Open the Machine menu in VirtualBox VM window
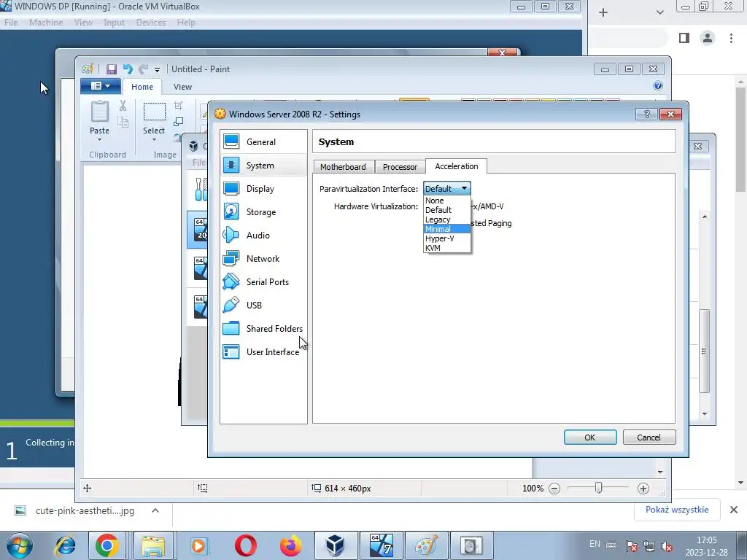Image resolution: width=747 pixels, height=560 pixels. 46,23
